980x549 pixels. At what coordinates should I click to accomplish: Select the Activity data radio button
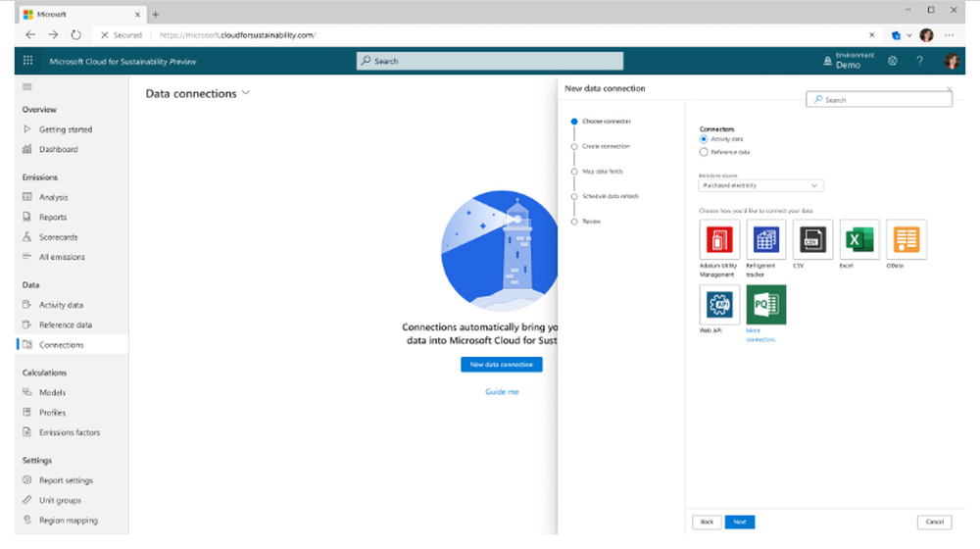click(x=704, y=139)
